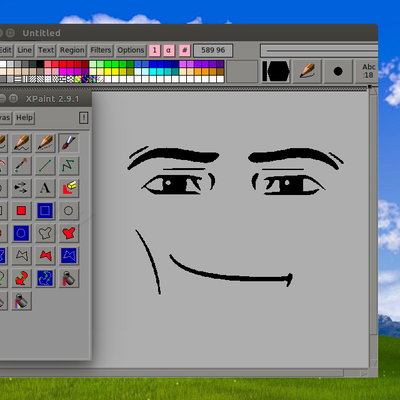Click the canvas vertical scrollbar

point(373,227)
